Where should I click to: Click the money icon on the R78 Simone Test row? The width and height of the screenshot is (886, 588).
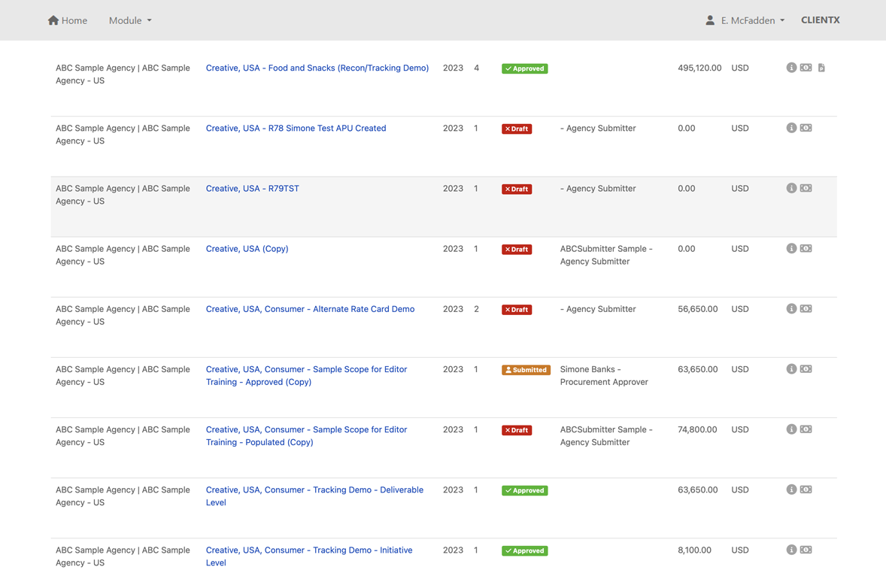pos(806,128)
